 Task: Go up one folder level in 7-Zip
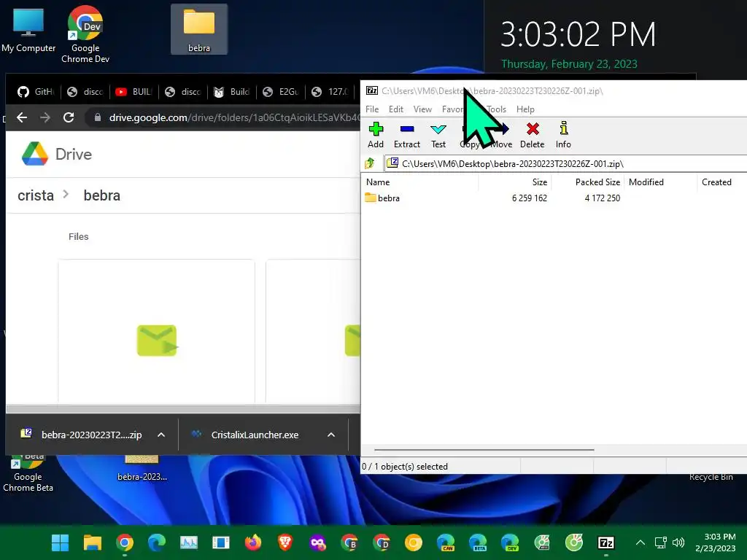tap(370, 163)
